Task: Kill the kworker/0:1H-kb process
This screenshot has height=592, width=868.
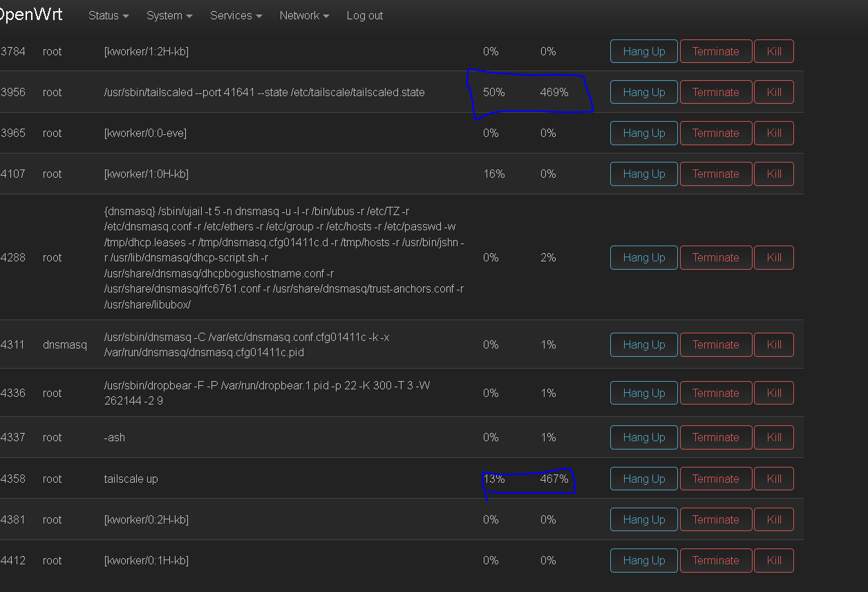Action: 774,560
